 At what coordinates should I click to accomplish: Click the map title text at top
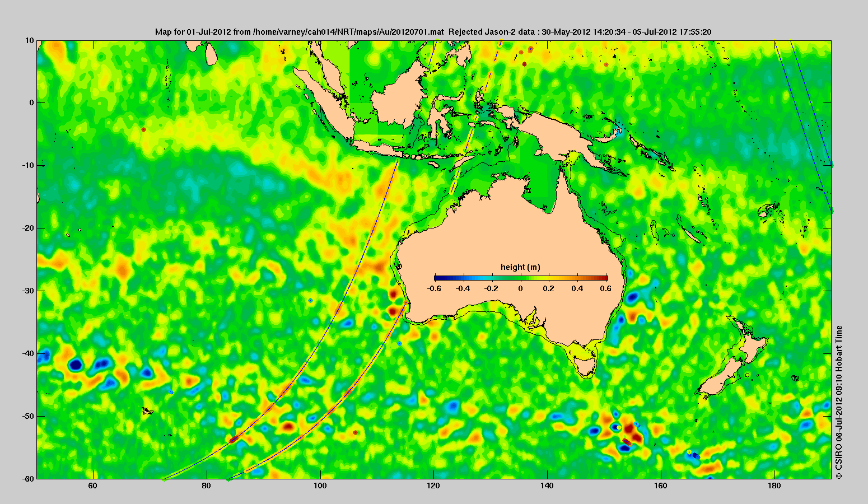coord(433,32)
